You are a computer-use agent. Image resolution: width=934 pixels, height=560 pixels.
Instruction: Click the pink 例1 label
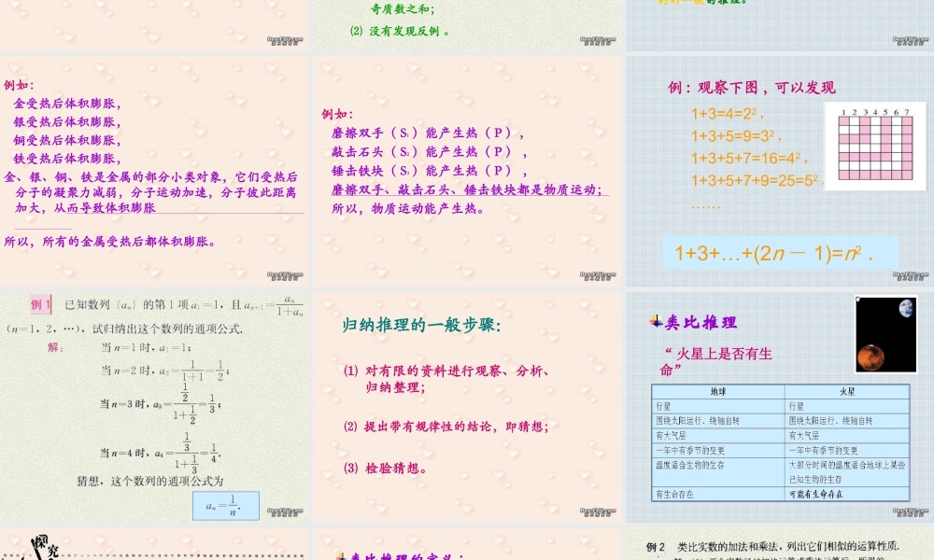coord(40,304)
